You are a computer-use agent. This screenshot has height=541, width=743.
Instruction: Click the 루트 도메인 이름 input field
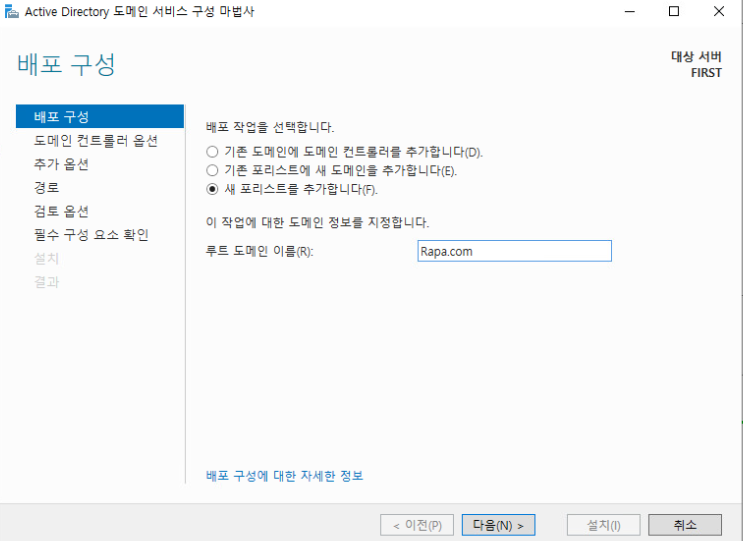[514, 251]
